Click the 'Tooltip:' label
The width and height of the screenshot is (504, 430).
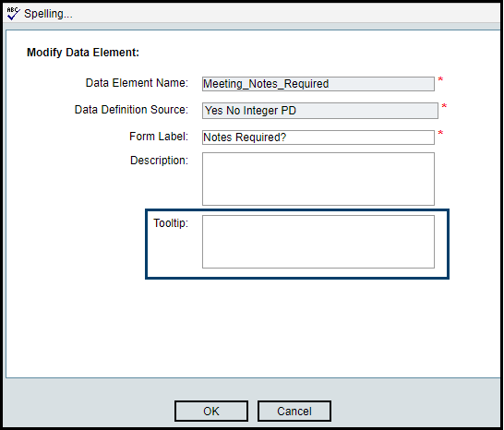coord(171,222)
